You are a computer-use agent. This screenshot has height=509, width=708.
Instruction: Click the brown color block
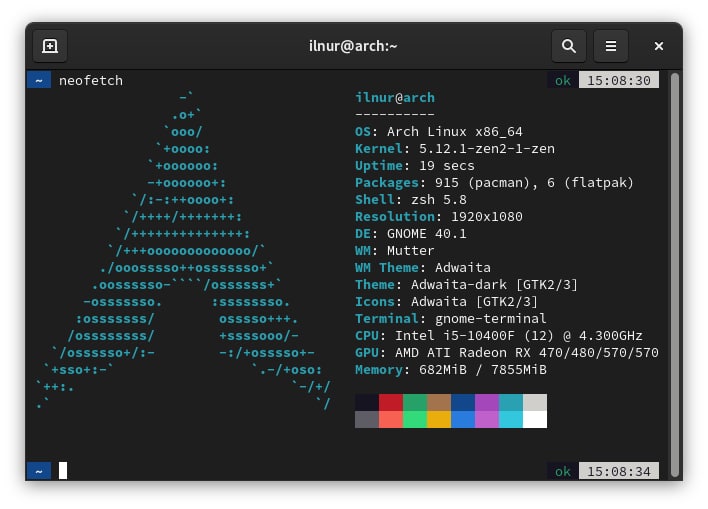point(438,402)
